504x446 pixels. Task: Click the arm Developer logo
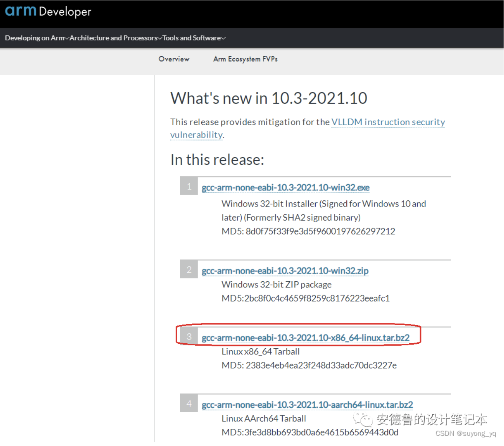coord(48,11)
